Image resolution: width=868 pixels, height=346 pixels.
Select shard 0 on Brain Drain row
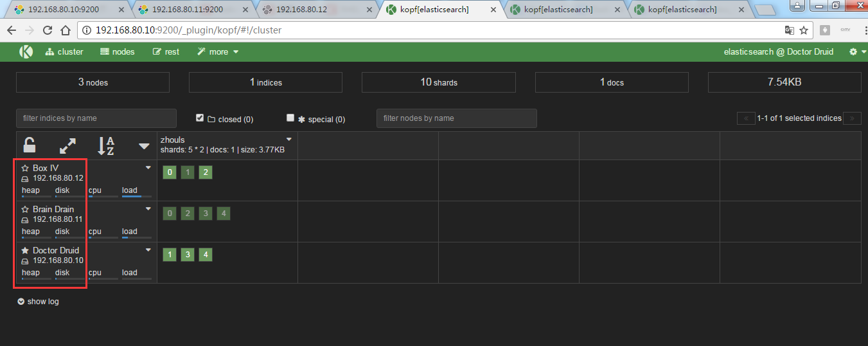coord(170,214)
